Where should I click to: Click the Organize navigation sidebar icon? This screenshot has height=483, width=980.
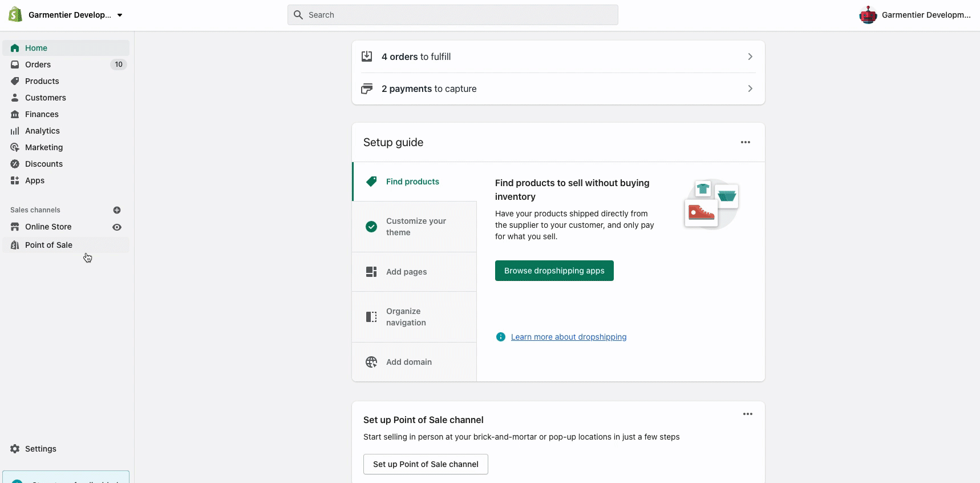coord(371,317)
